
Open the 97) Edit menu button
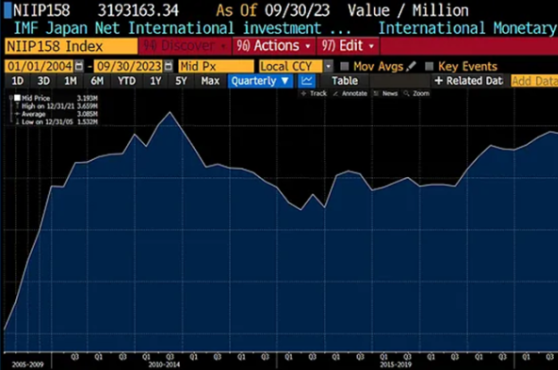pos(348,46)
